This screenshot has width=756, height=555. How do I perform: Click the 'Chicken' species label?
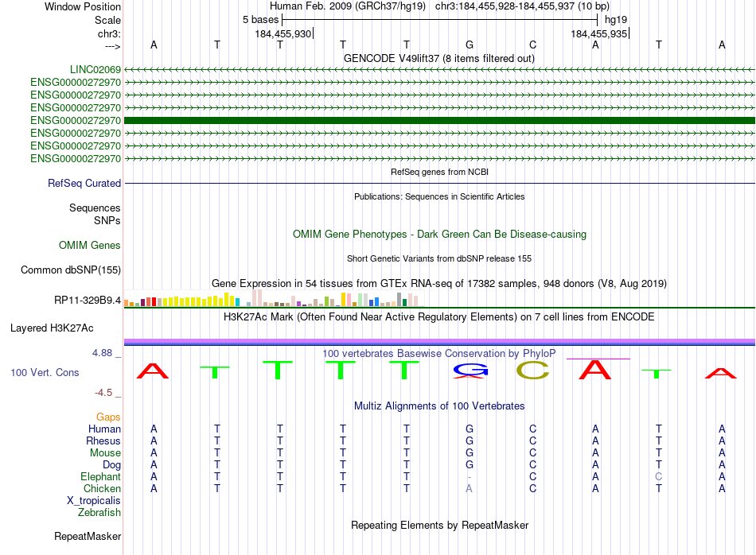tap(102, 488)
